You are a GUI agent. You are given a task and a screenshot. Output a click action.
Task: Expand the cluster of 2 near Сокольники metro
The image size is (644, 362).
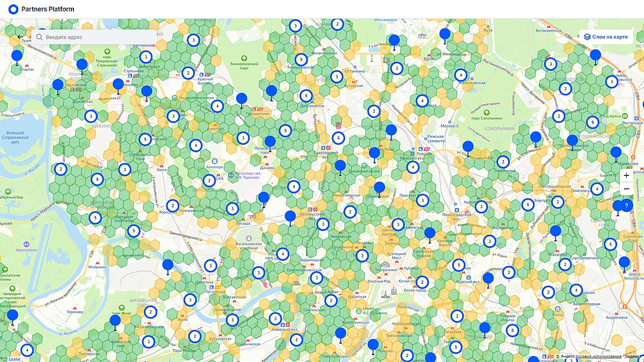pyautogui.click(x=503, y=161)
